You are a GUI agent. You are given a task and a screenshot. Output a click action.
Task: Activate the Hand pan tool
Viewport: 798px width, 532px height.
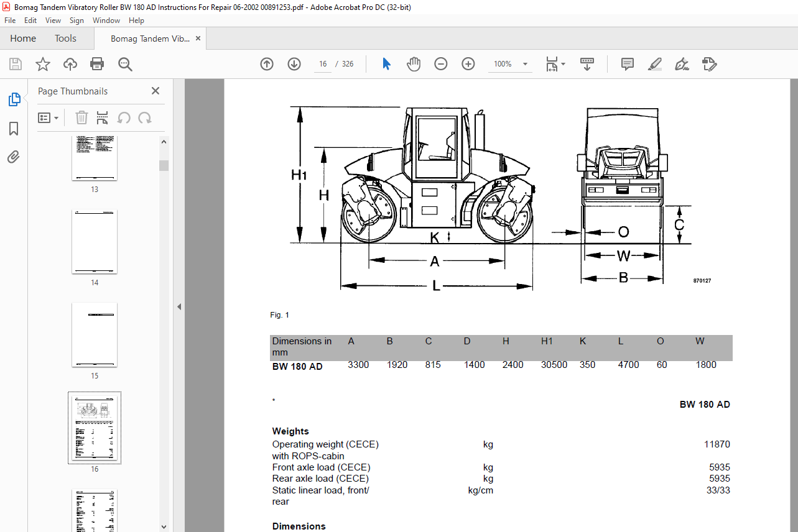414,64
